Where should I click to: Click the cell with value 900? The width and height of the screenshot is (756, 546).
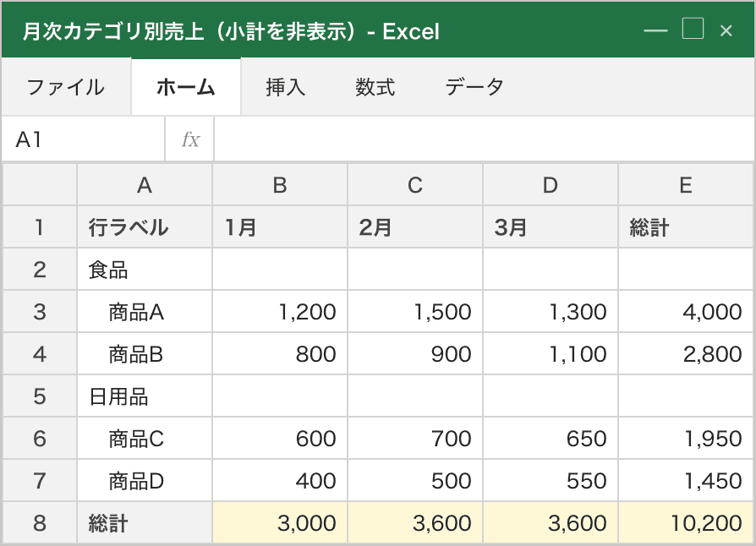coord(415,354)
